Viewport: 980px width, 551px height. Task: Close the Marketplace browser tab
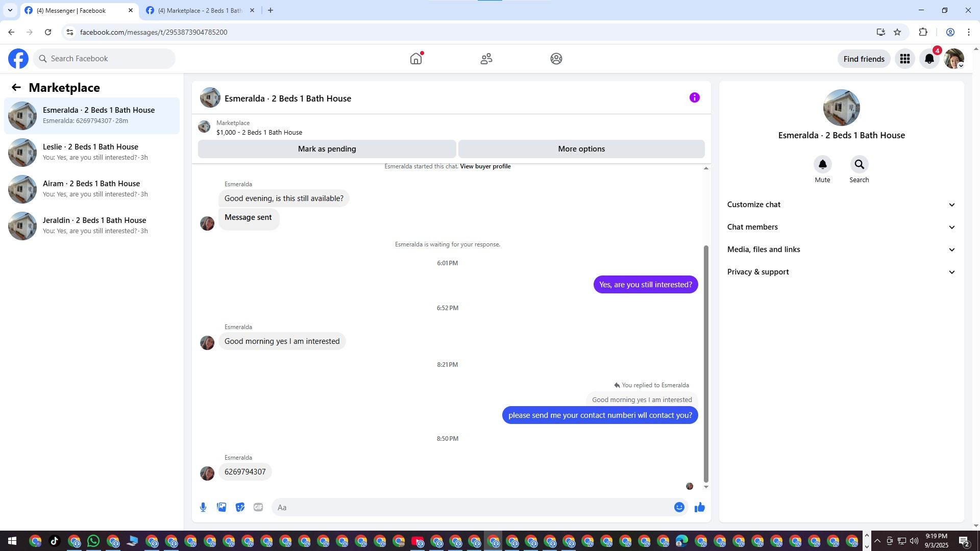[x=252, y=10]
